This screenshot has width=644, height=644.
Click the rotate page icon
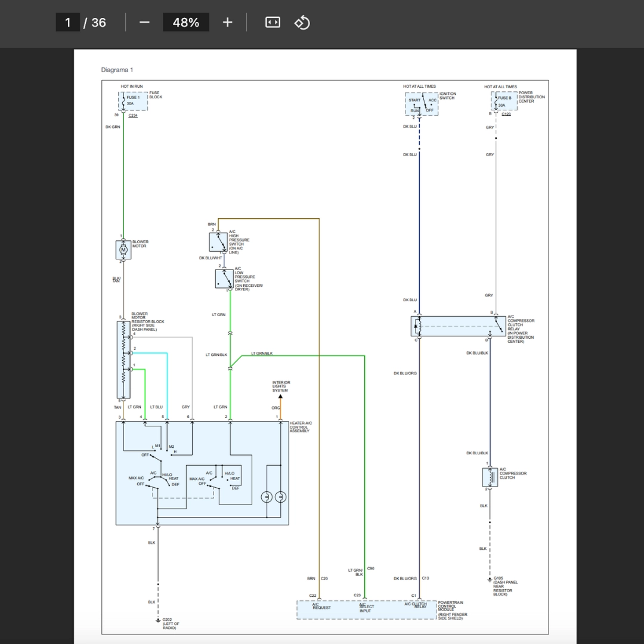pos(302,22)
